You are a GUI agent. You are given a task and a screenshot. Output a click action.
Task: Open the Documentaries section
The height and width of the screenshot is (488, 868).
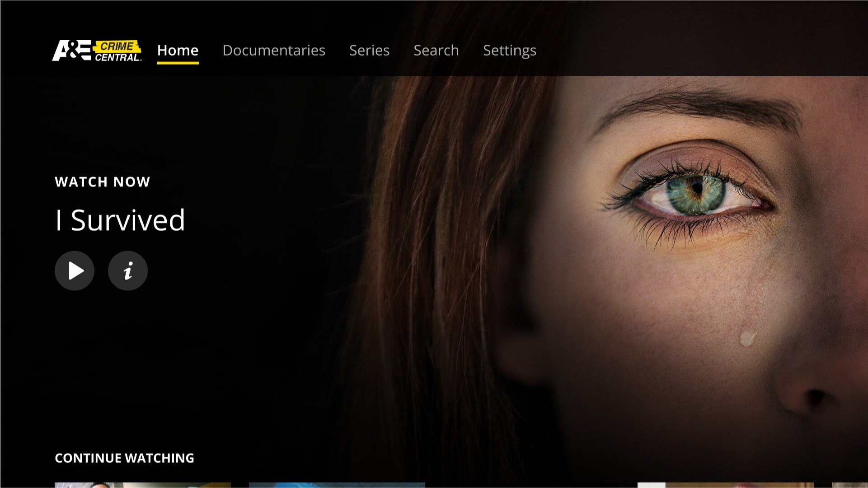274,50
